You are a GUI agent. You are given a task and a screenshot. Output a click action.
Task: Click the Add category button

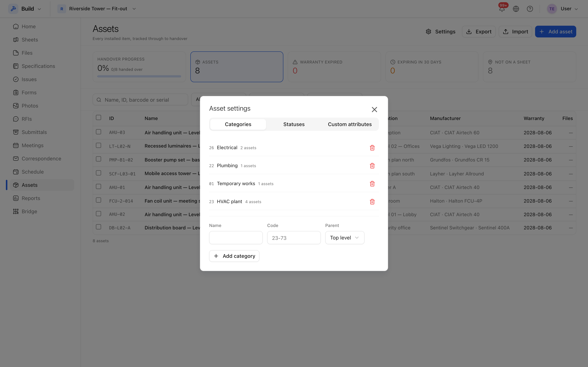(x=234, y=256)
